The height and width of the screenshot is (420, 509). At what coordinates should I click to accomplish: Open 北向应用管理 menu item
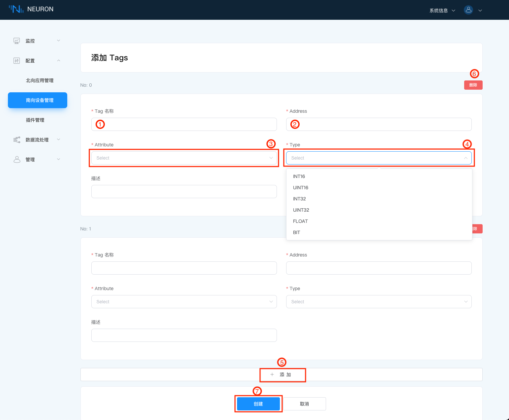40,80
